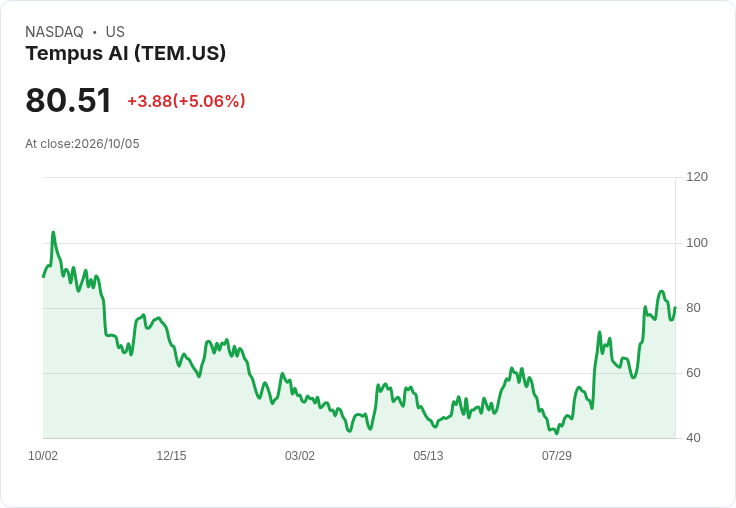Click the dot separator between NASDAQ and US
736x508 pixels.
[95, 32]
